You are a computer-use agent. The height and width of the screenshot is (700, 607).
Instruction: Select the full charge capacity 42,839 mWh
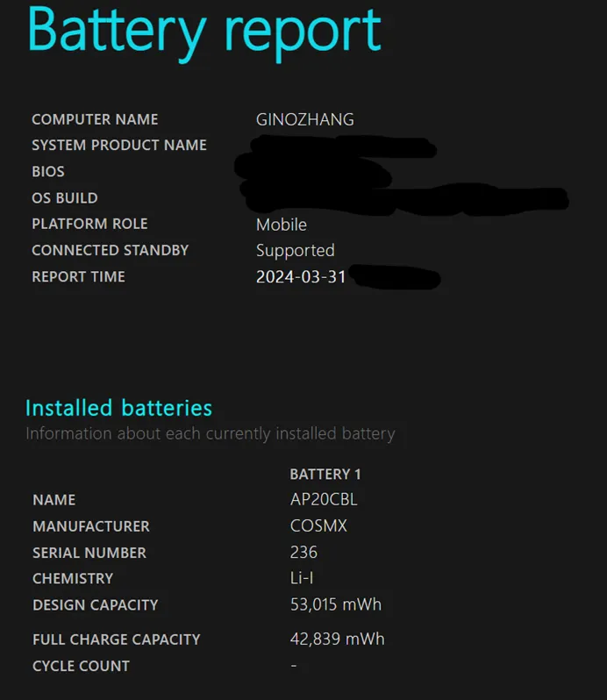[337, 639]
